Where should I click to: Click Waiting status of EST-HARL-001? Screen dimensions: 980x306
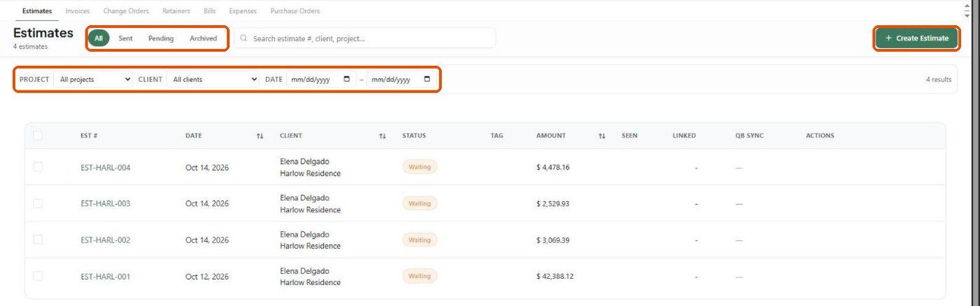pos(419,276)
